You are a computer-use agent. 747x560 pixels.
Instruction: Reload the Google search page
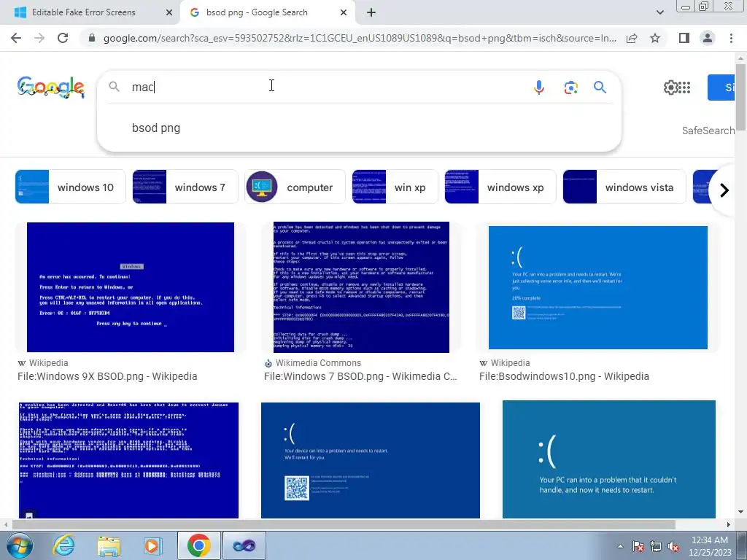pos(63,38)
